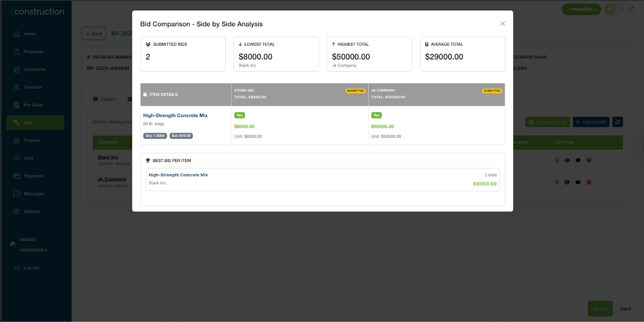The image size is (644, 322).
Task: Close the Bid Comparison dialog
Action: 502,24
